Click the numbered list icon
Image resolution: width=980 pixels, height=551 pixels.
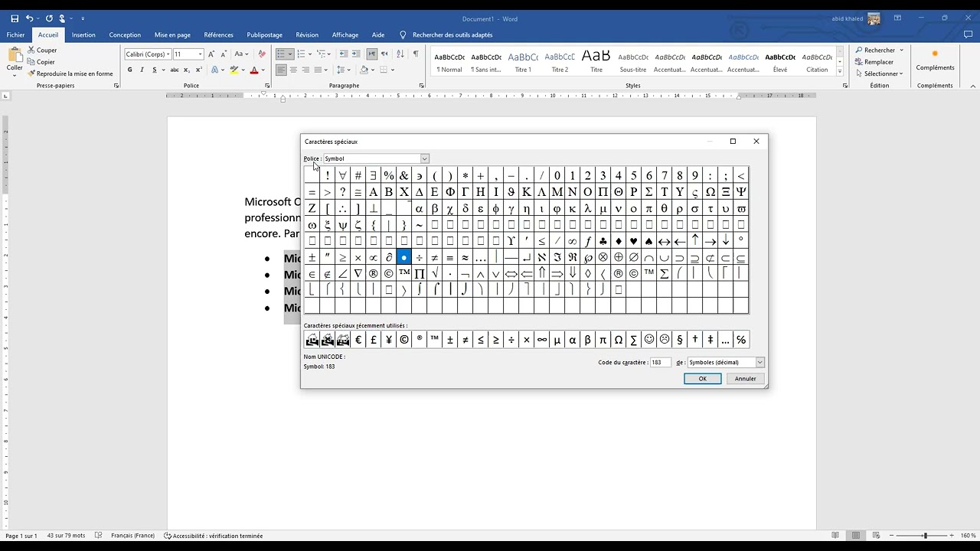[301, 54]
